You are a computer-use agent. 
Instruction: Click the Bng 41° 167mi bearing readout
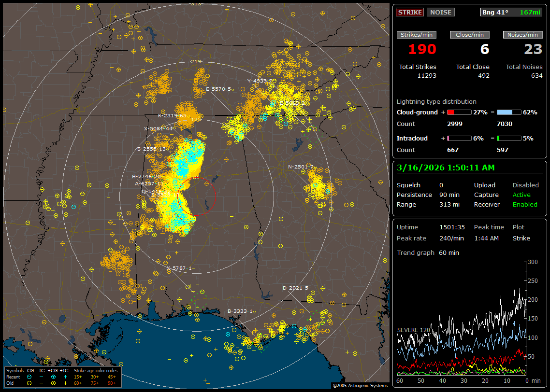511,12
